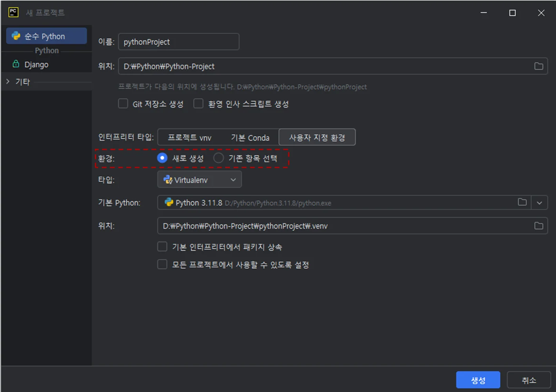Browse folder for base Python interpreter
Image resolution: width=556 pixels, height=392 pixels.
pos(522,202)
